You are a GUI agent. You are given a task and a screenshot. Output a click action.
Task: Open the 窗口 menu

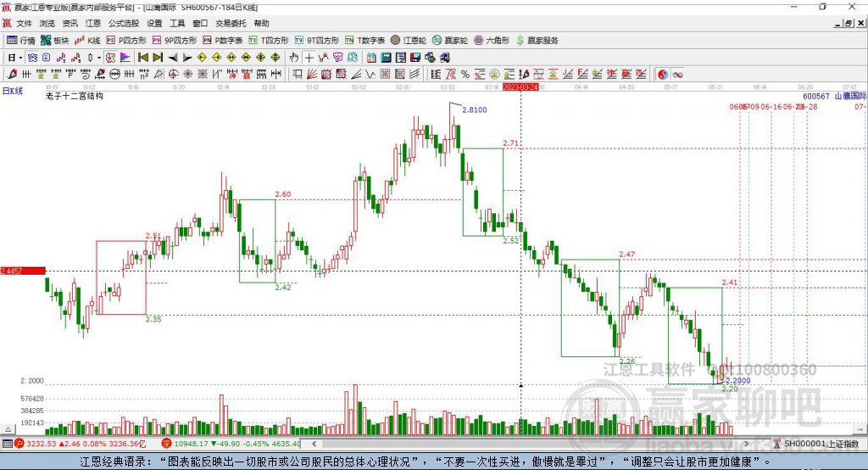pos(200,23)
